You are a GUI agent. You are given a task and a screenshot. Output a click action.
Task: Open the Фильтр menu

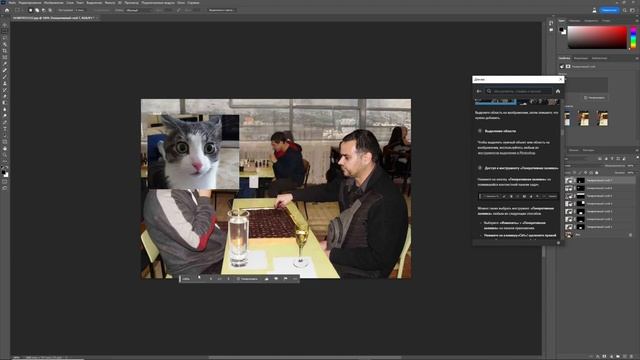click(110, 2)
